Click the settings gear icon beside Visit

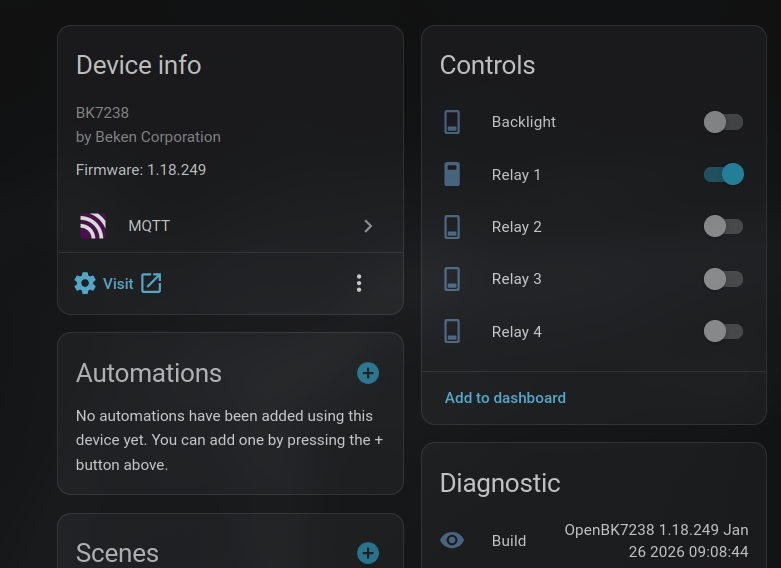pyautogui.click(x=85, y=283)
